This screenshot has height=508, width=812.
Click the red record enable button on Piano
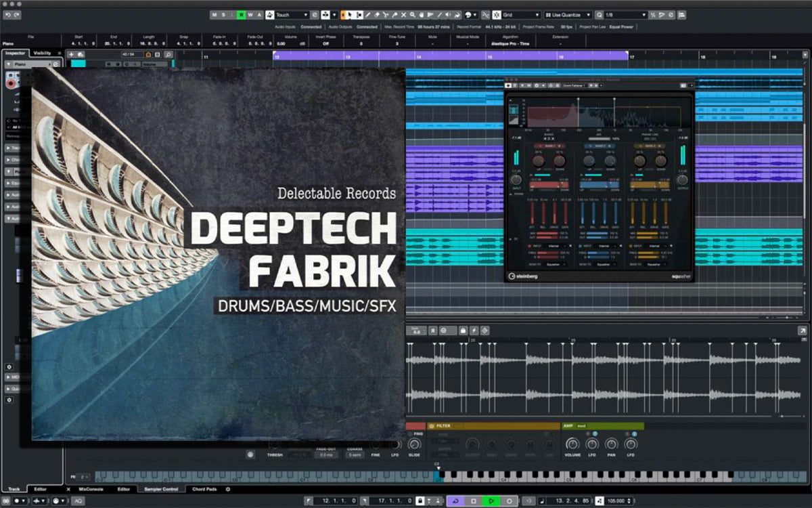point(12,83)
